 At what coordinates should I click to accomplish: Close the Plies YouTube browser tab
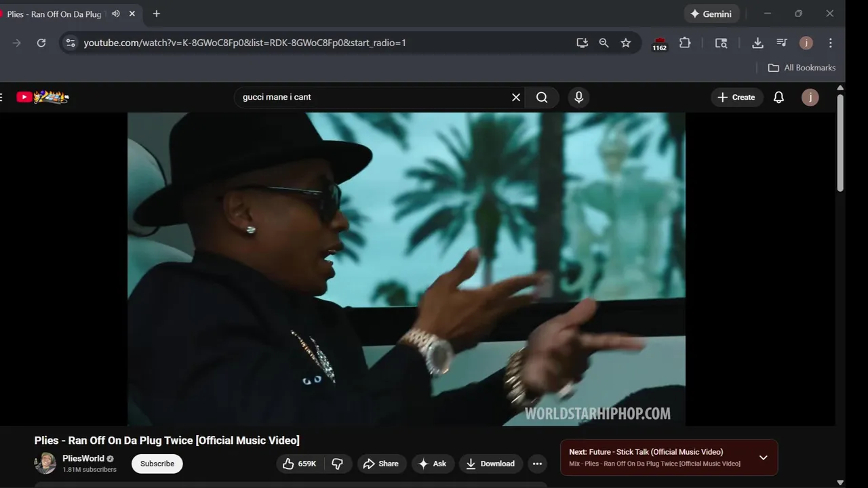coord(132,14)
